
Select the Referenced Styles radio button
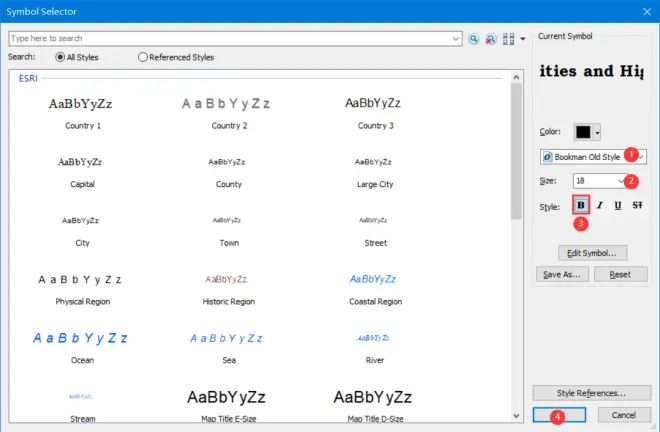(x=143, y=57)
